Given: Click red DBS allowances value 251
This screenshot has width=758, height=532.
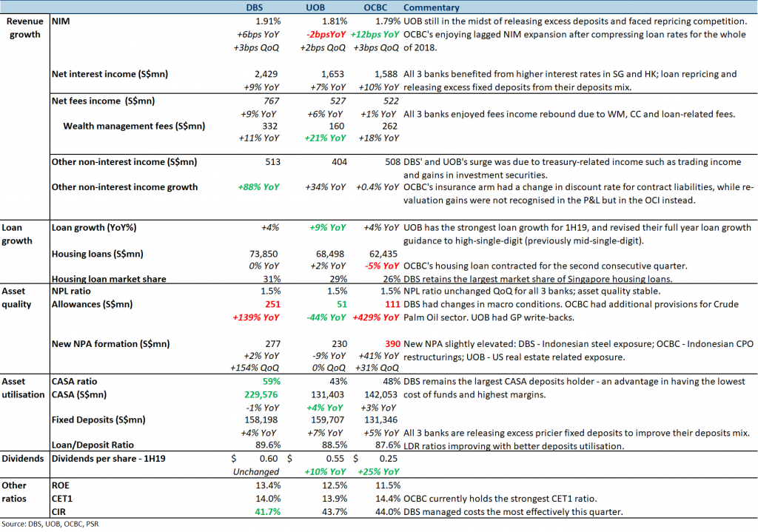Looking at the screenshot, I should coord(272,304).
